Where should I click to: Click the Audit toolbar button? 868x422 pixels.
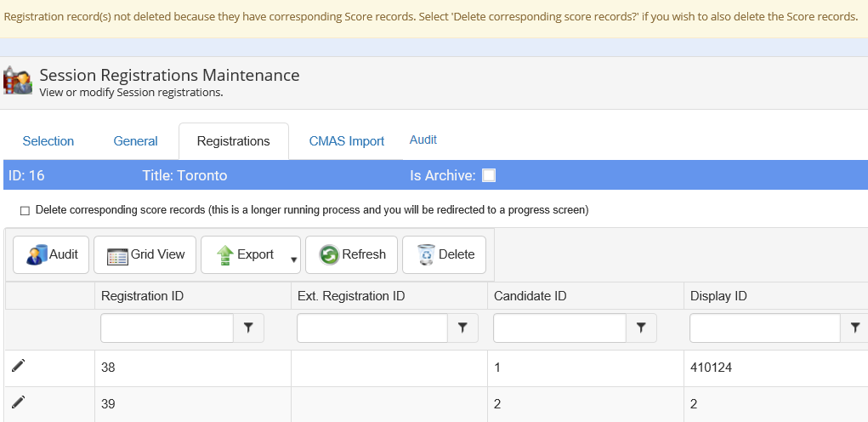(51, 254)
